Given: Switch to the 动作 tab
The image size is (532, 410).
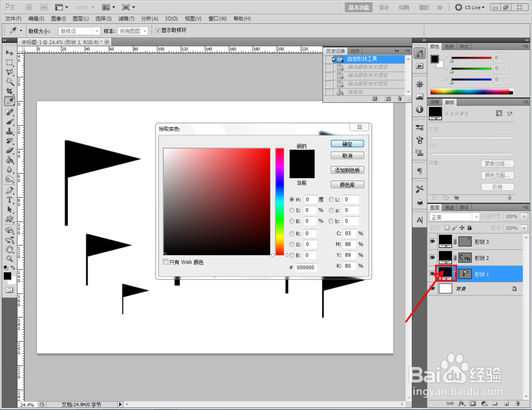Looking at the screenshot, I should coord(355,51).
